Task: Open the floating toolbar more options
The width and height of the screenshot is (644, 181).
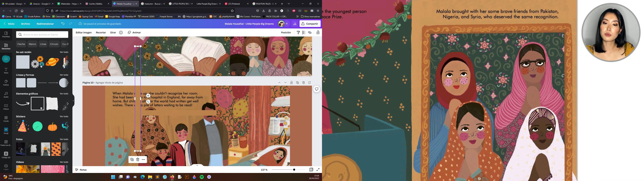Action: 144,160
